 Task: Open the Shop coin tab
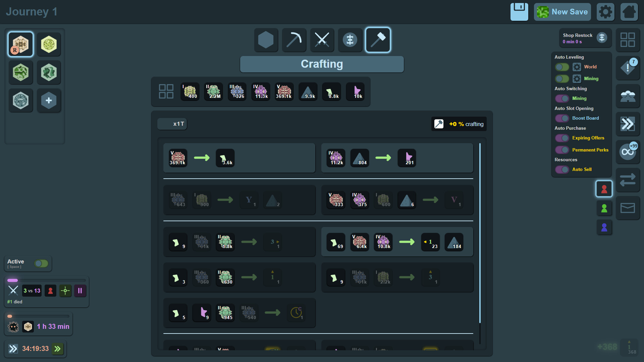click(350, 40)
